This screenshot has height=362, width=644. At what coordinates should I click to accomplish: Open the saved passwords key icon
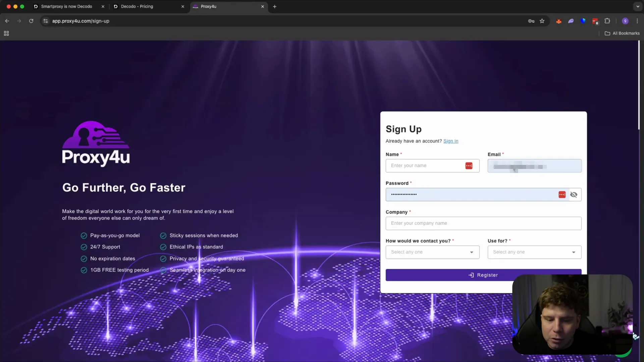pos(531,21)
